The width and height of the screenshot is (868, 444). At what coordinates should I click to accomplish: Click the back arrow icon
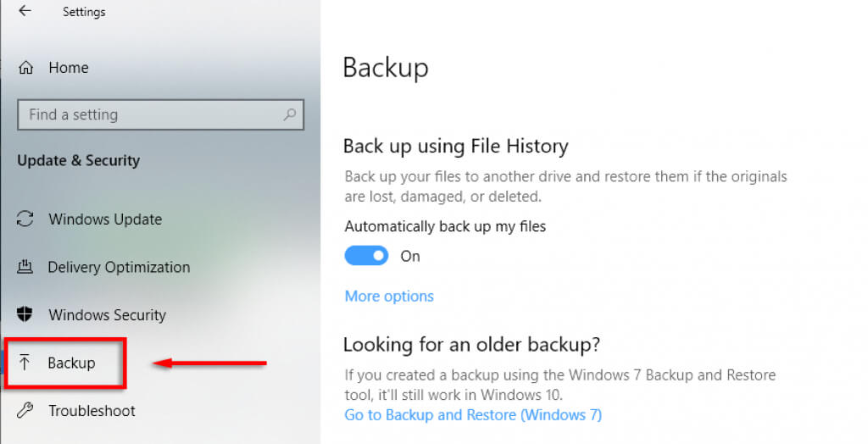25,12
